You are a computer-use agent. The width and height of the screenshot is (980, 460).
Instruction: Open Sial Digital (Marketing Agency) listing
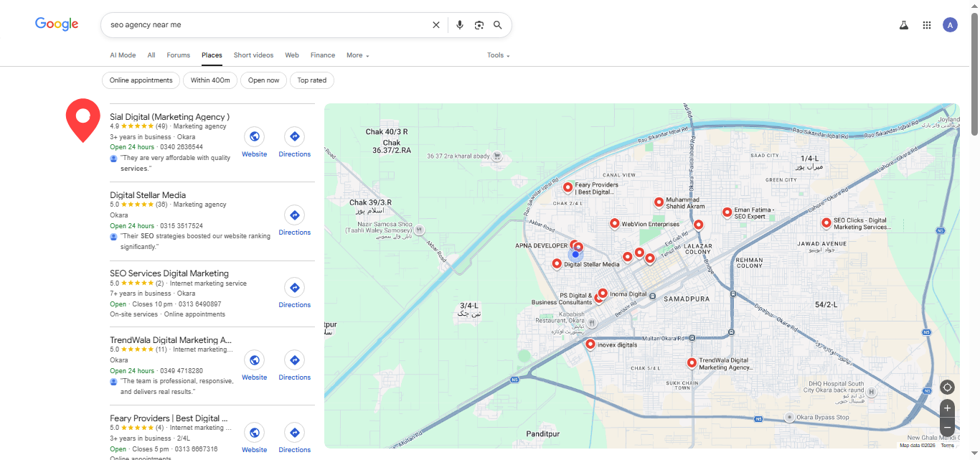click(169, 116)
